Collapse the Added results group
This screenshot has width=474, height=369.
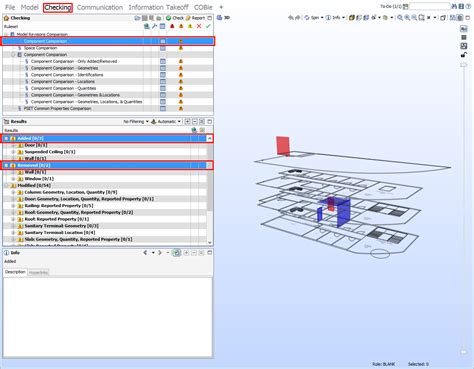(6, 138)
